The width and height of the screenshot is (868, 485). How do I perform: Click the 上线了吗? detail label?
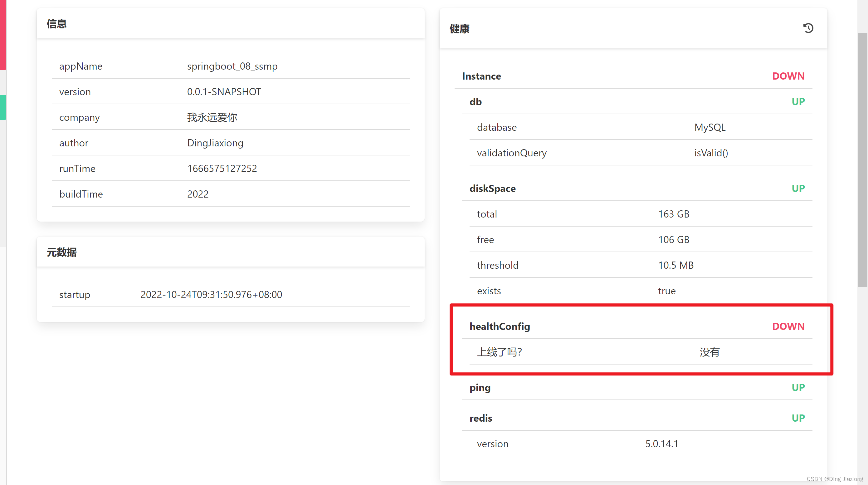[500, 352]
